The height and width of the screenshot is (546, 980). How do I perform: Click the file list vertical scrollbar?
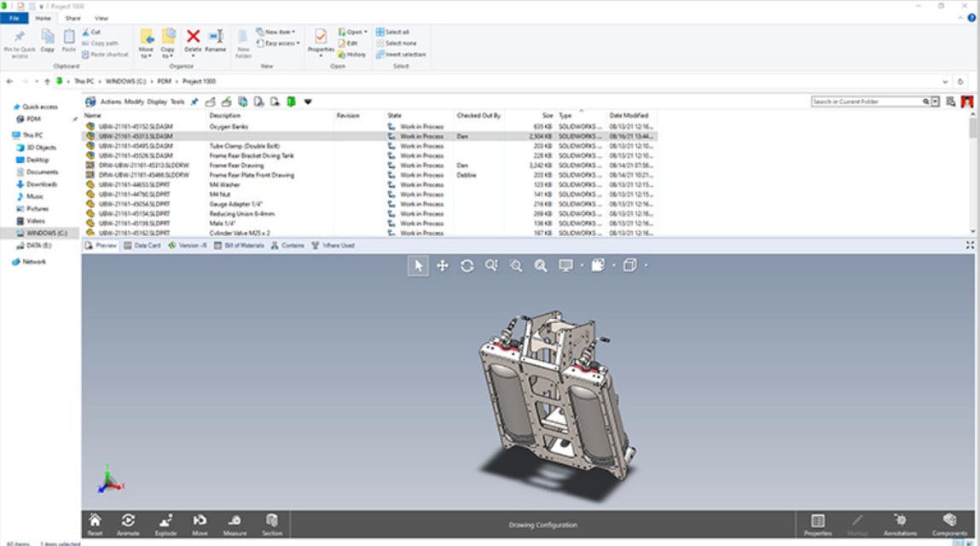972,128
